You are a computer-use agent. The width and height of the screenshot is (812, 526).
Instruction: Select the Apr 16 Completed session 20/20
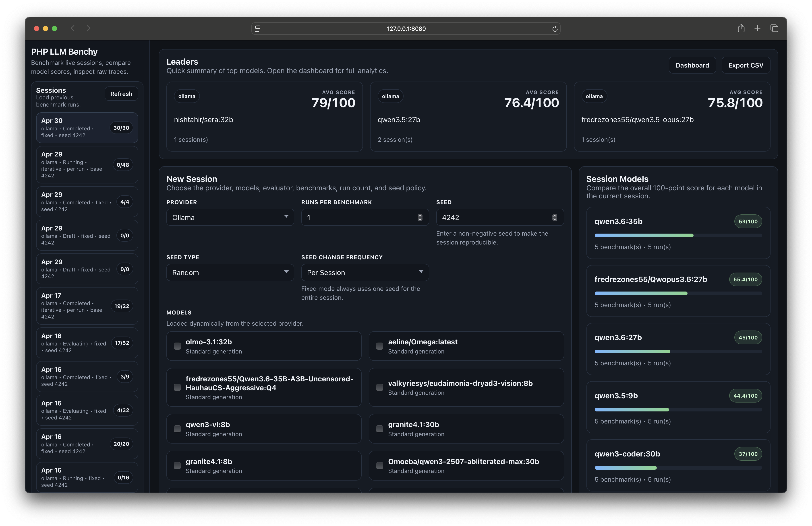click(87, 444)
